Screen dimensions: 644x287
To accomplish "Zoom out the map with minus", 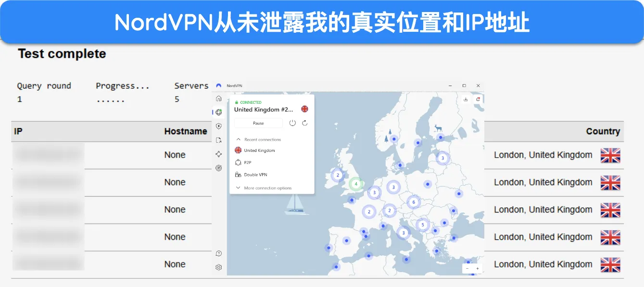I will 467,269.
